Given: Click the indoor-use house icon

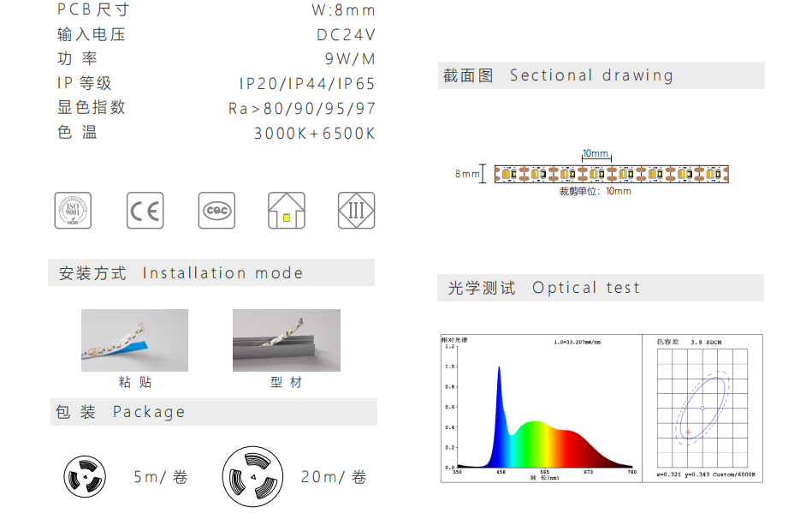Looking at the screenshot, I should [x=286, y=211].
